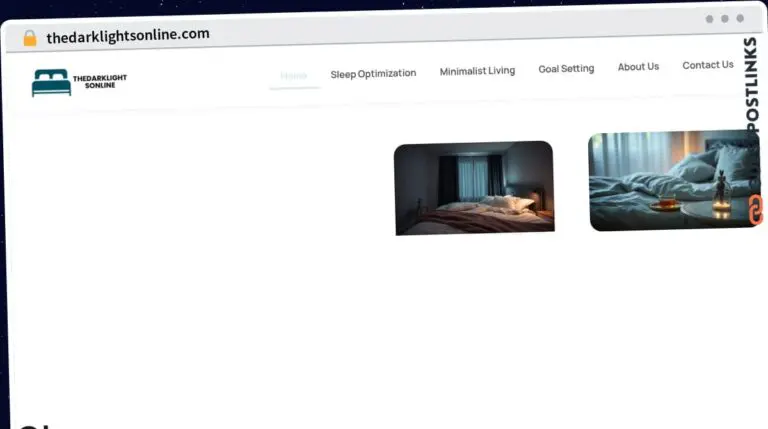The height and width of the screenshot is (429, 768).
Task: Open dark bedroom with curtains thumbnail
Action: point(474,188)
